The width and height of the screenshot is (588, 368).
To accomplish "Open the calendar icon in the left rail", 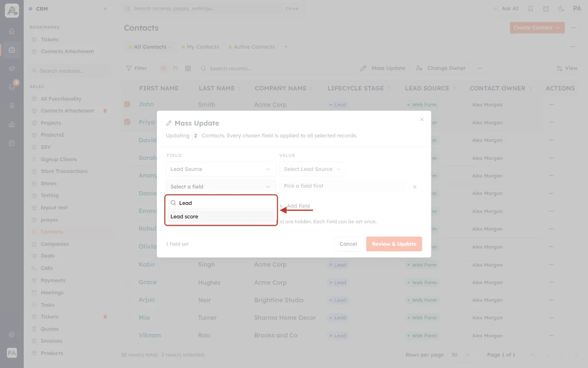I will (x=12, y=143).
